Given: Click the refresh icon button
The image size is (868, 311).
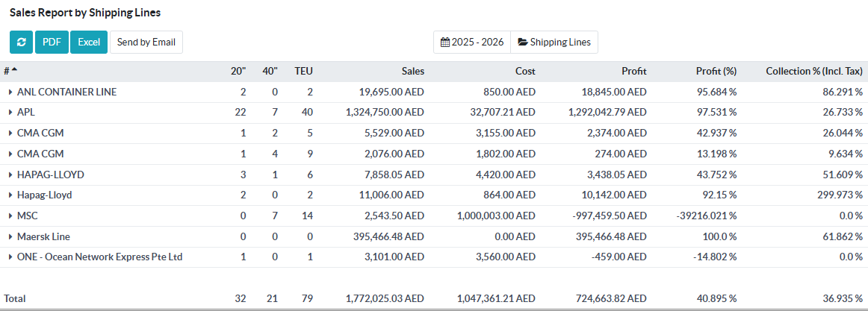Looking at the screenshot, I should pos(21,42).
